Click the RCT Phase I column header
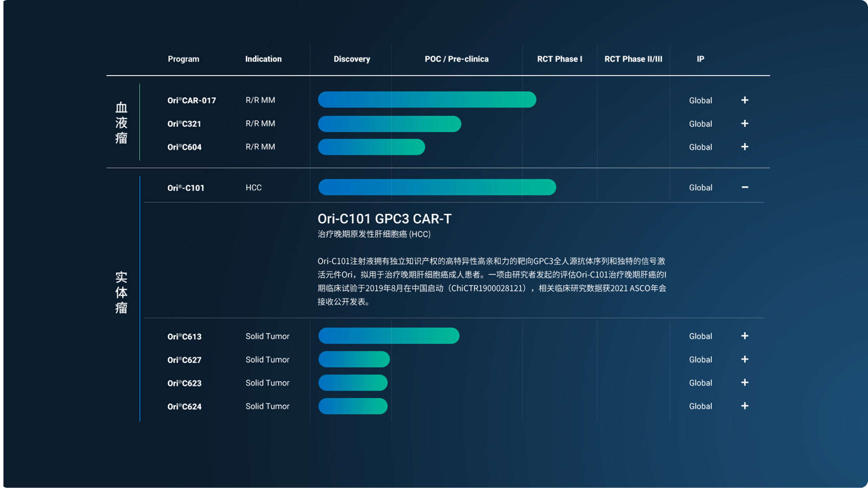Image resolution: width=868 pixels, height=488 pixels. coord(559,59)
